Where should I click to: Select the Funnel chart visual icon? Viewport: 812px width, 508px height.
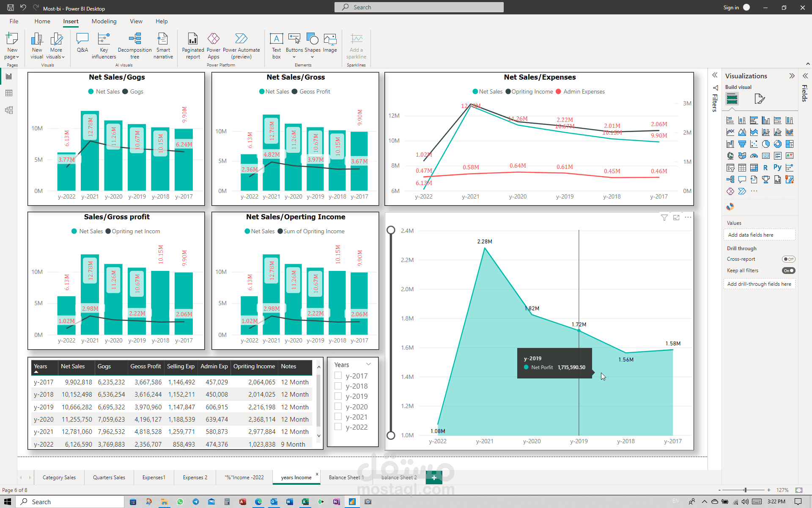pos(742,144)
